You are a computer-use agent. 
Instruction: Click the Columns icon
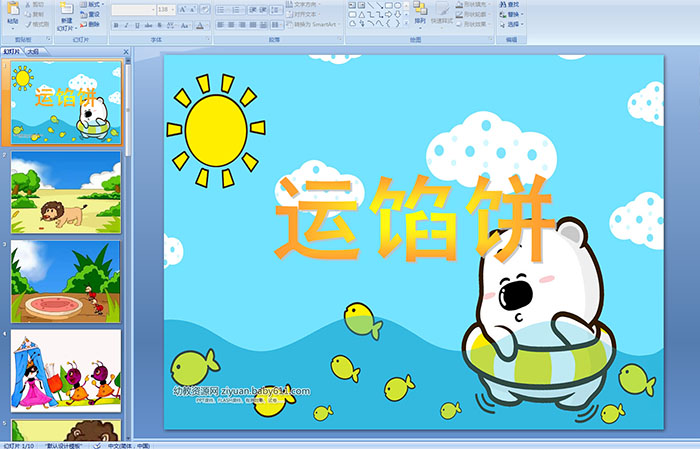pyautogui.click(x=276, y=25)
